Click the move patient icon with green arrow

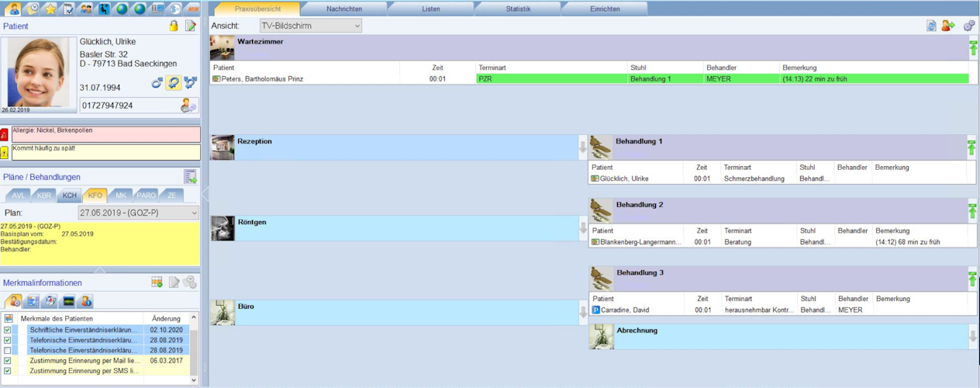click(947, 26)
